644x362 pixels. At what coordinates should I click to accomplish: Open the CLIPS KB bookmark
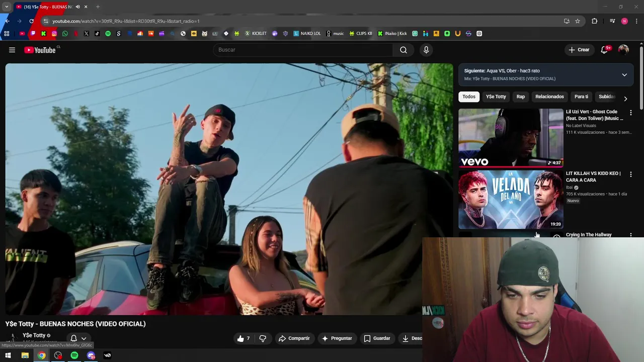361,34
